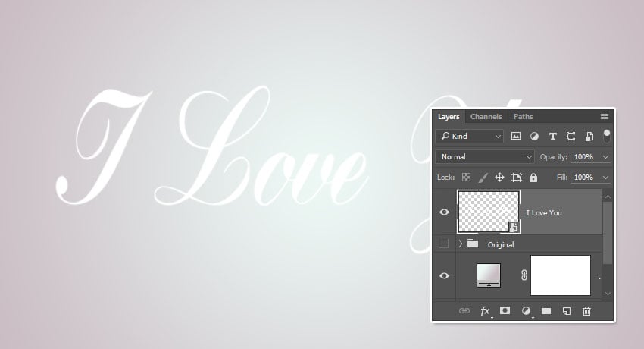
Task: Click the Opacity 100% value field
Action: tap(585, 156)
